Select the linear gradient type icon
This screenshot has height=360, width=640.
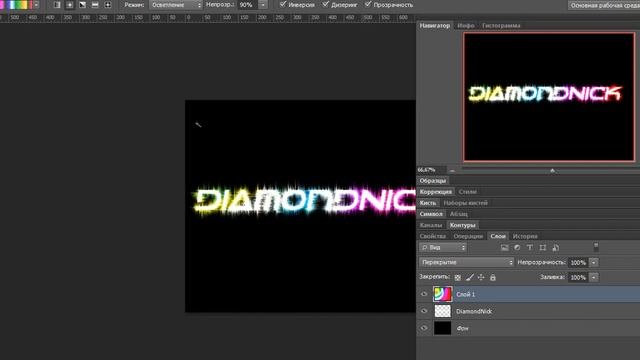[57, 5]
